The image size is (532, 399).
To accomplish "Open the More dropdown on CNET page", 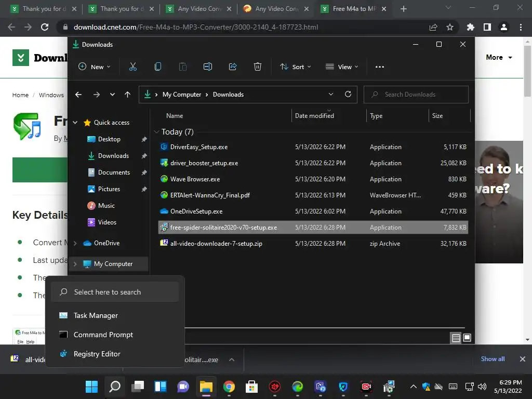I will [x=499, y=57].
